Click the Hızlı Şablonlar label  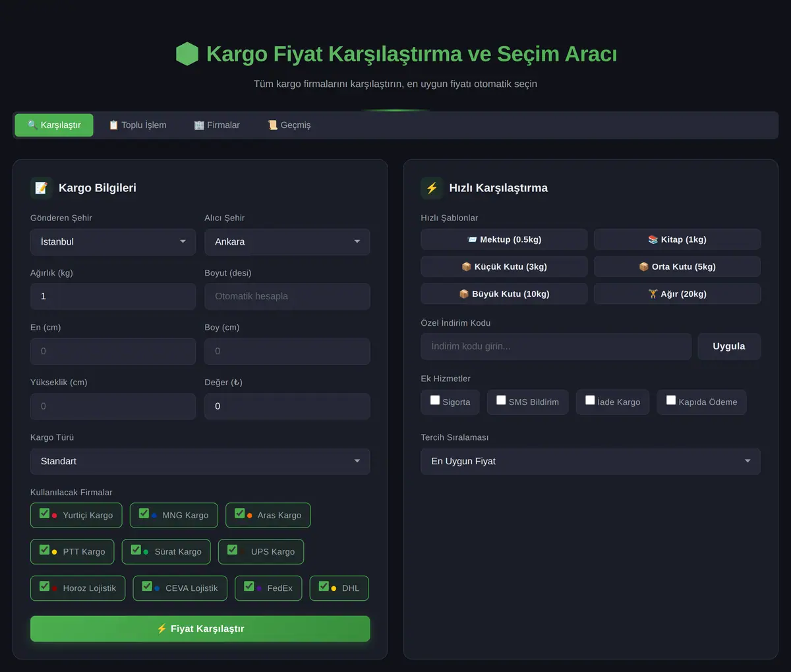coord(450,218)
